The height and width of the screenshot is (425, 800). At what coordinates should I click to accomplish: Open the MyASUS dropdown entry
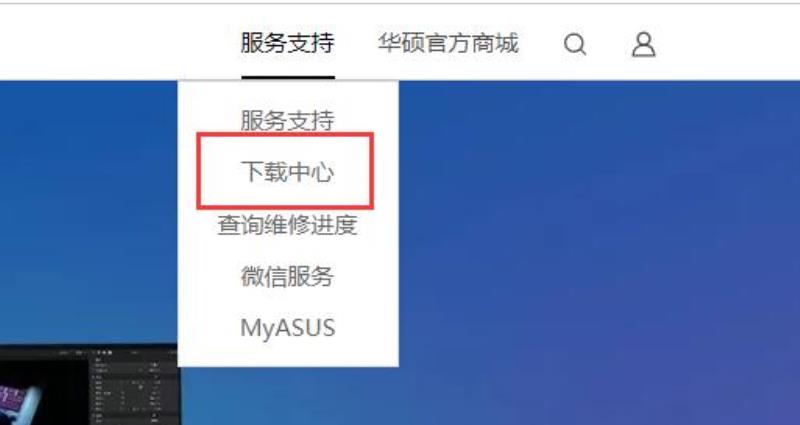click(x=288, y=328)
